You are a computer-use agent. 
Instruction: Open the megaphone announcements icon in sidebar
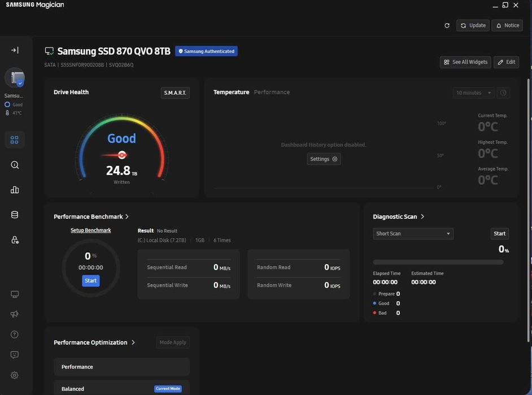[15, 314]
